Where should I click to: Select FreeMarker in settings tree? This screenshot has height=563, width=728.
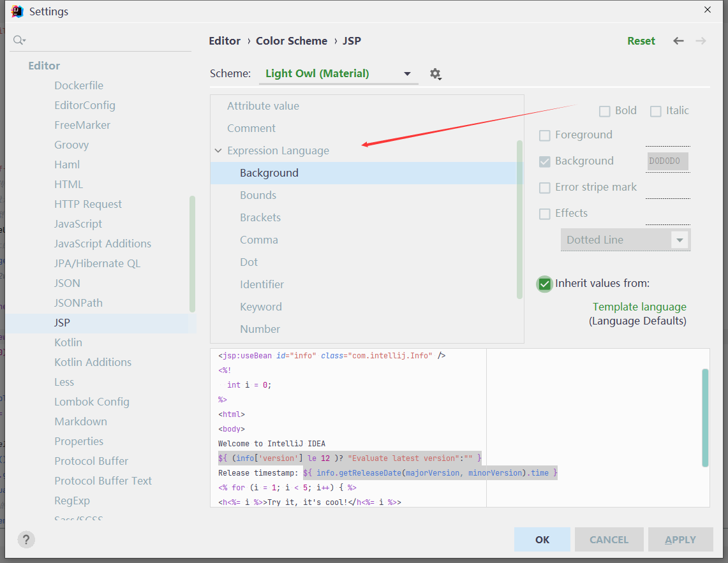tap(82, 125)
